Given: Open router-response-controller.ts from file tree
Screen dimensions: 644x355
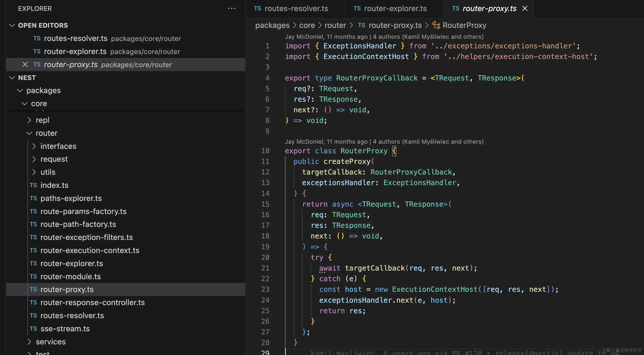Looking at the screenshot, I should (92, 302).
